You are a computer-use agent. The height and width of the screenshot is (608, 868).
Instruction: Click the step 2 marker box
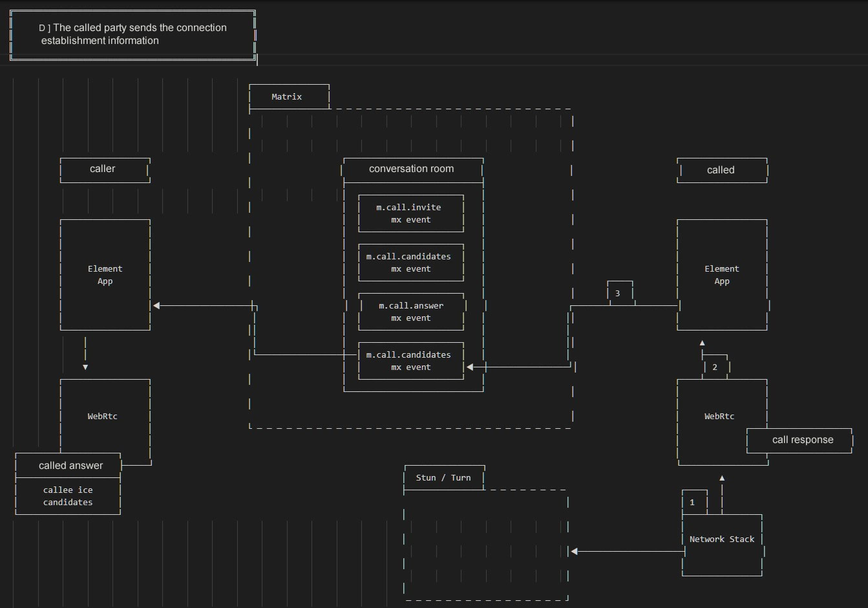tap(715, 367)
